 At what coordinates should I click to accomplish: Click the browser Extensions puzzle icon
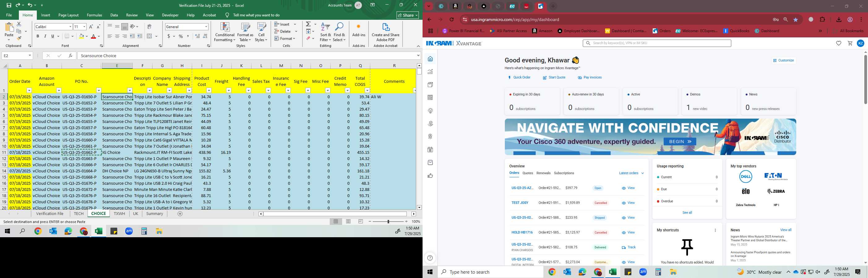tap(823, 19)
